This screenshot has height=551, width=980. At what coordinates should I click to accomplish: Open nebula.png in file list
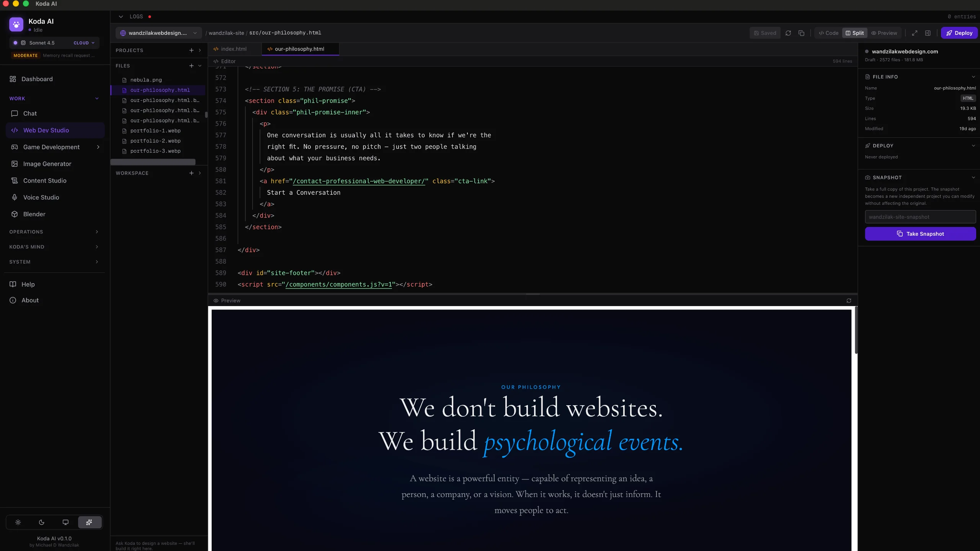coord(146,80)
